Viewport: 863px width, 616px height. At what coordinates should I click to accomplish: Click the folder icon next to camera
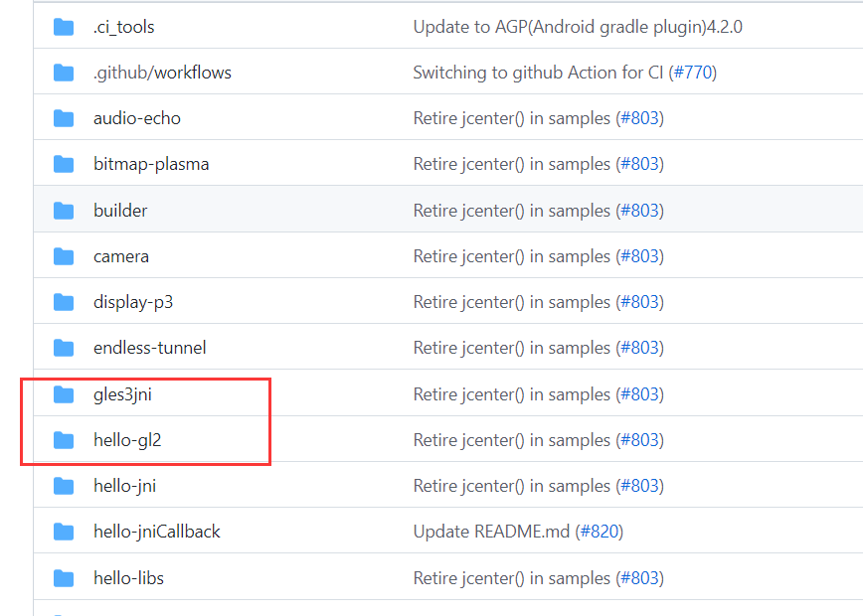tap(64, 256)
